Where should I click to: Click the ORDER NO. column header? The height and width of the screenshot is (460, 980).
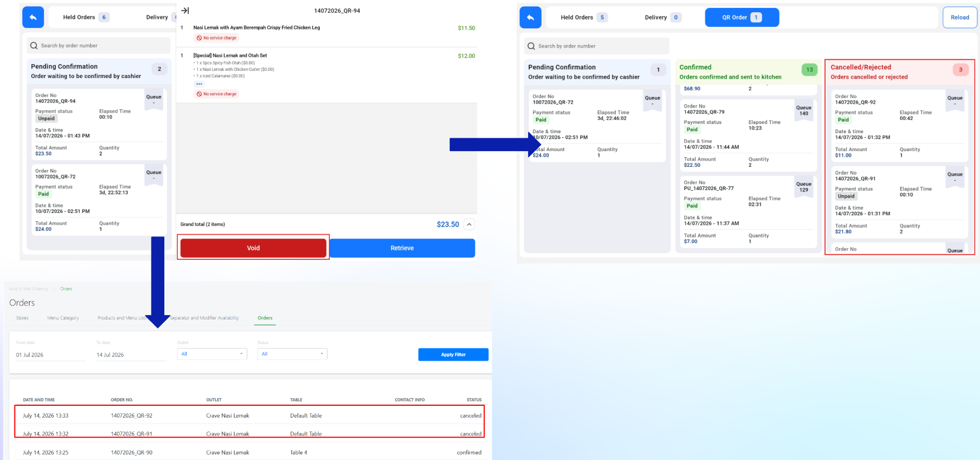122,400
